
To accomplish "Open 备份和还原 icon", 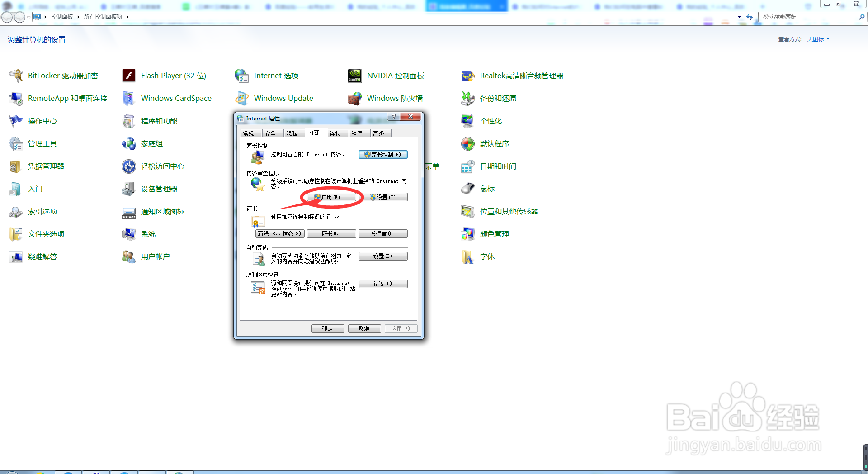I will [468, 98].
